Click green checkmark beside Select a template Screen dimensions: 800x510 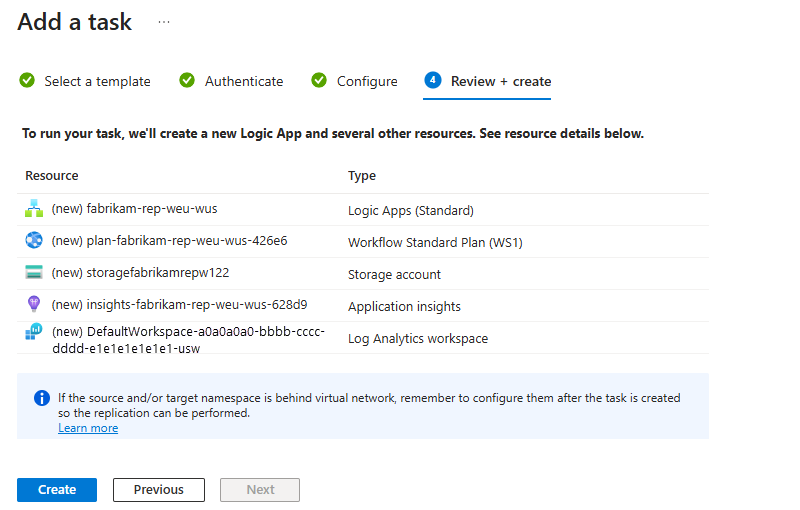tap(27, 81)
